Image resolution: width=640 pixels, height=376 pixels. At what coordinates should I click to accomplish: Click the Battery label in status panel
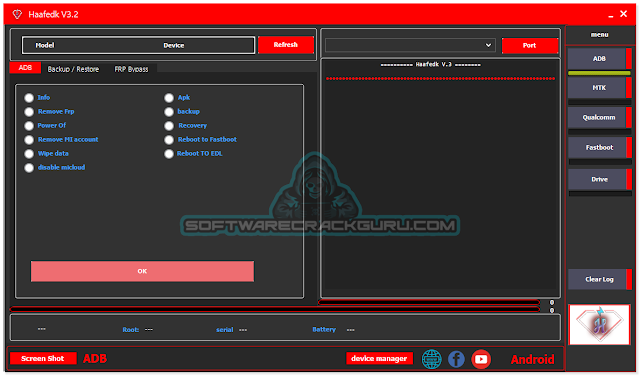click(x=324, y=329)
